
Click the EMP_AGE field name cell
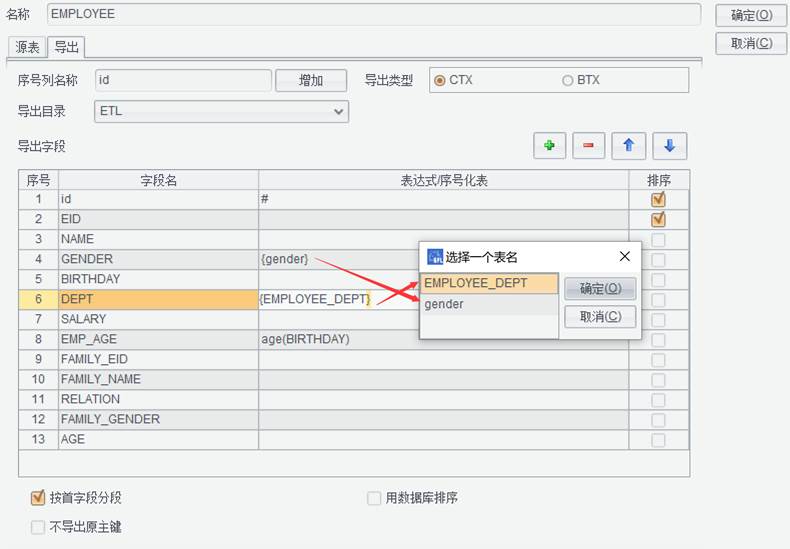point(158,339)
